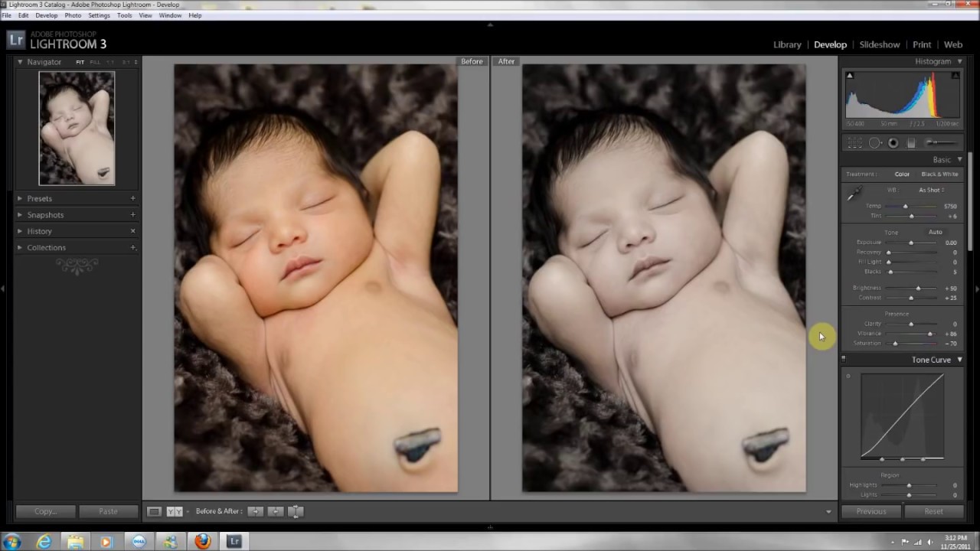Click the Reset button
980x551 pixels.
933,511
